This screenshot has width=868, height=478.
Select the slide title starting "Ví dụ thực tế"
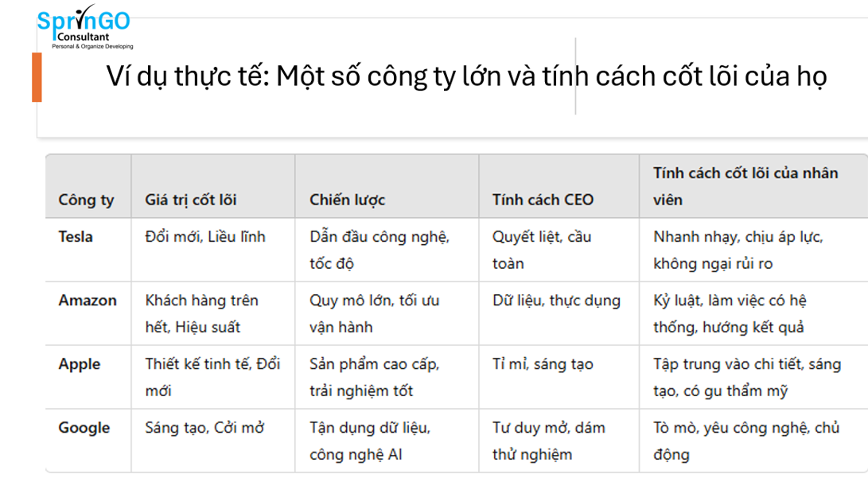(466, 77)
